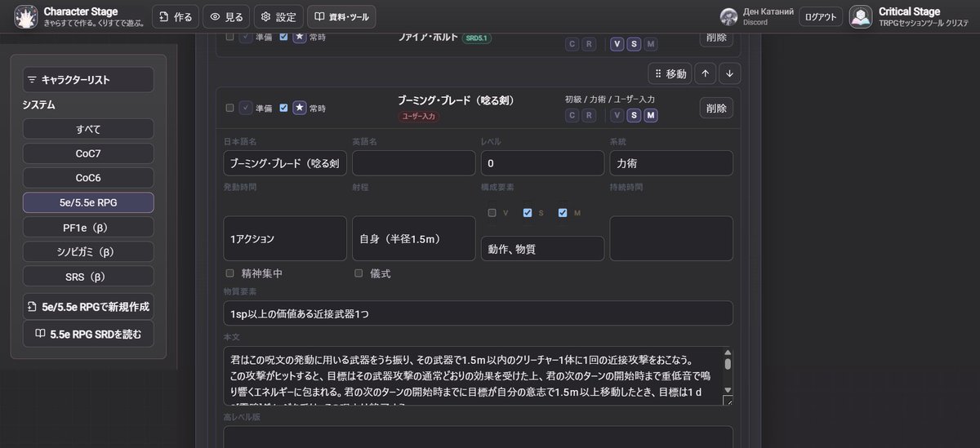The image size is (980, 448).
Task: Click the C badge in ブーミング・ブレード header
Action: pyautogui.click(x=572, y=115)
